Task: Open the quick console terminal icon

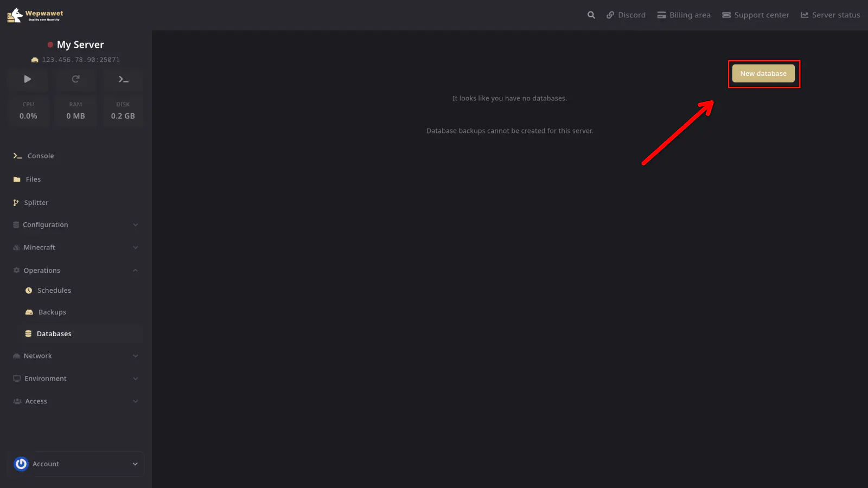Action: 123,79
